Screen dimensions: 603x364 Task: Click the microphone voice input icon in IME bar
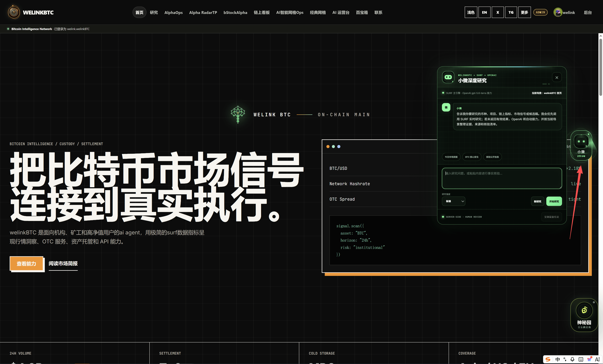click(572, 359)
